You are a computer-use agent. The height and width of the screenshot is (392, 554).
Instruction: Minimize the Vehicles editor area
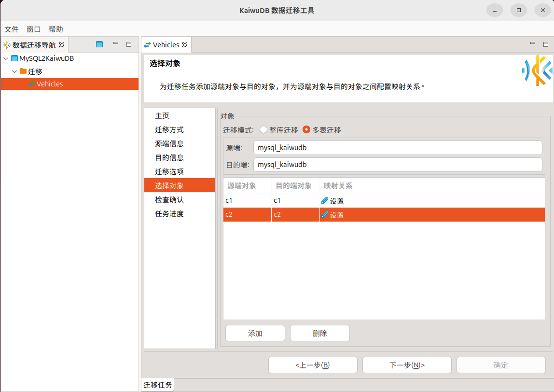532,43
